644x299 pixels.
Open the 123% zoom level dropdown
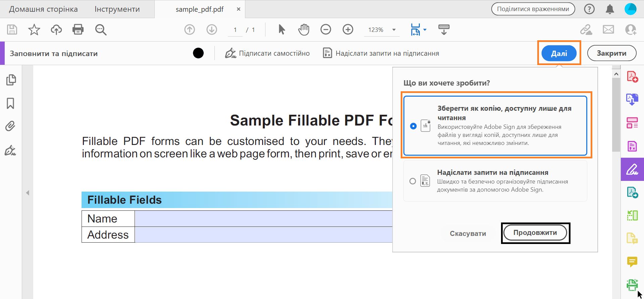click(394, 30)
